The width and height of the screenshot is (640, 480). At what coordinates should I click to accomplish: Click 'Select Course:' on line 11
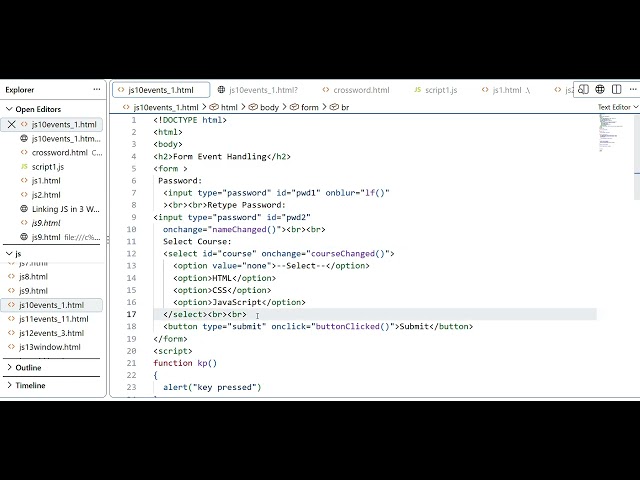click(197, 241)
